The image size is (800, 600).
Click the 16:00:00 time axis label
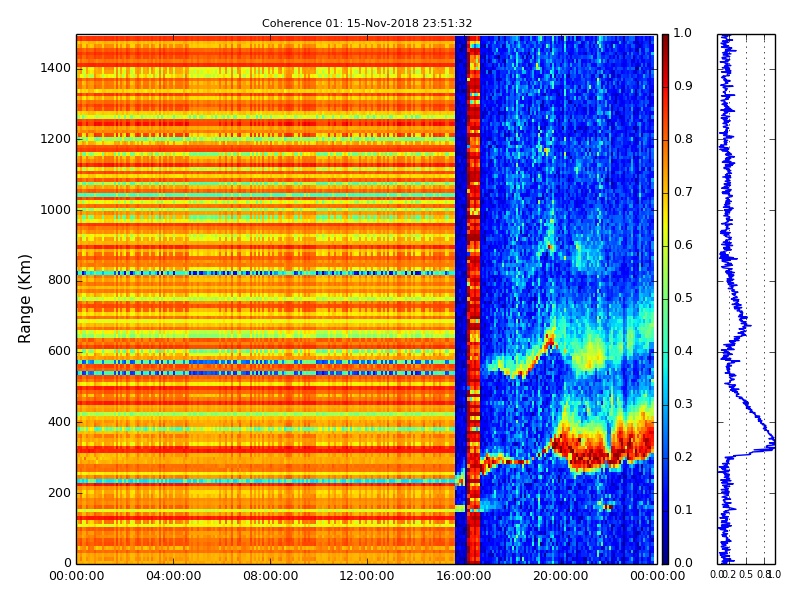click(x=464, y=576)
